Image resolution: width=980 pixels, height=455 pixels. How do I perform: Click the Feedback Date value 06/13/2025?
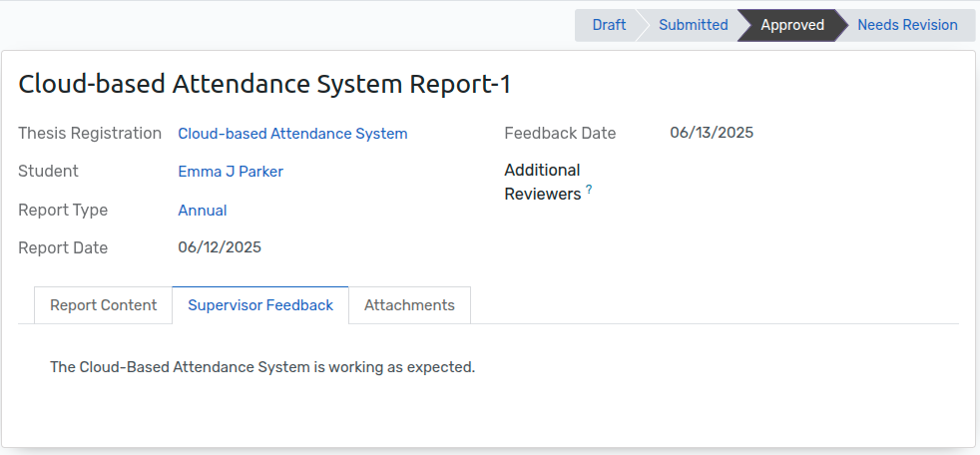pos(712,133)
